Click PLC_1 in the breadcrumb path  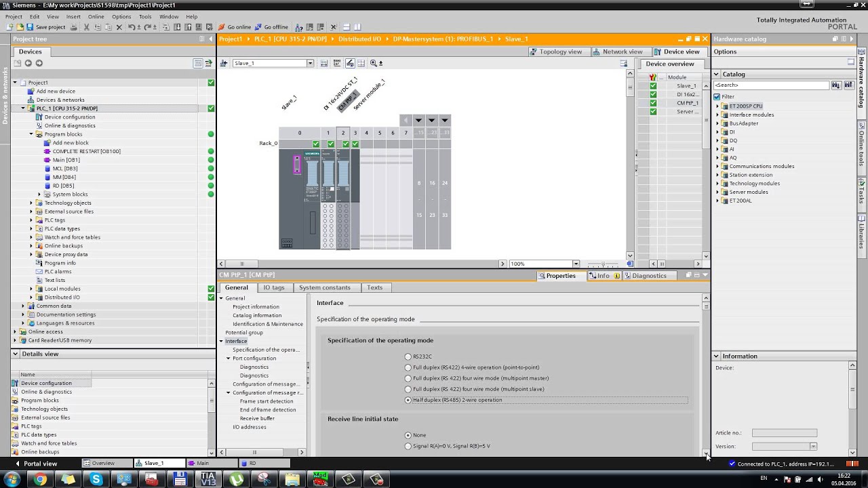tap(290, 39)
